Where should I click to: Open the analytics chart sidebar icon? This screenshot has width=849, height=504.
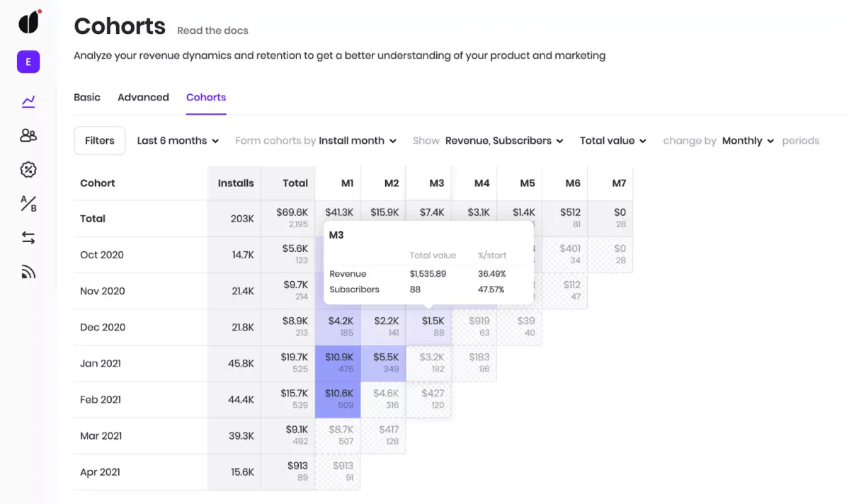point(28,101)
